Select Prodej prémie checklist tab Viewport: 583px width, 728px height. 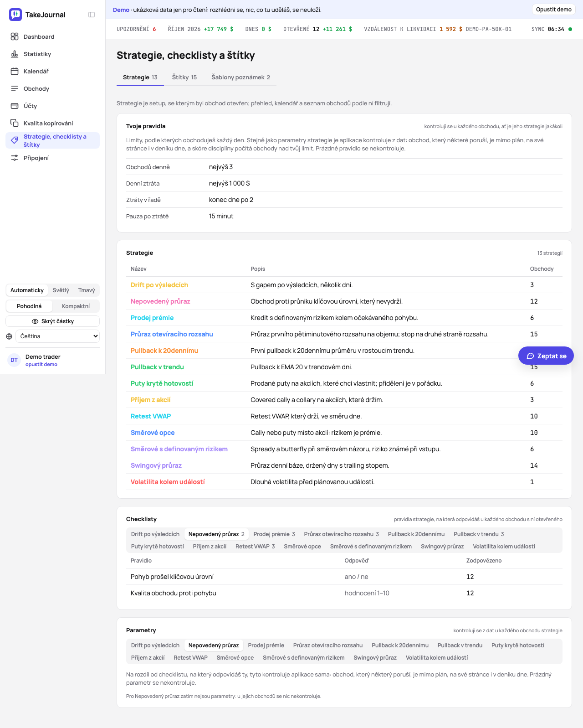pos(274,534)
